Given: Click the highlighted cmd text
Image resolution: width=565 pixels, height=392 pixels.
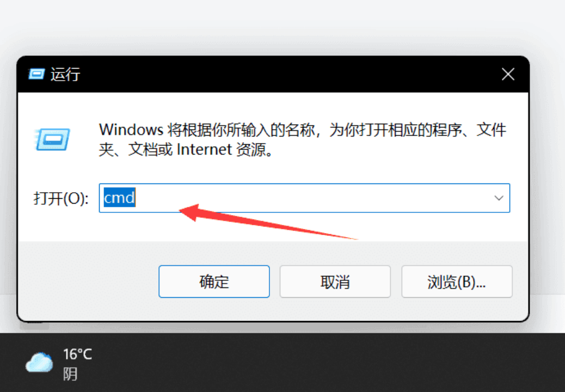Looking at the screenshot, I should (x=119, y=198).
